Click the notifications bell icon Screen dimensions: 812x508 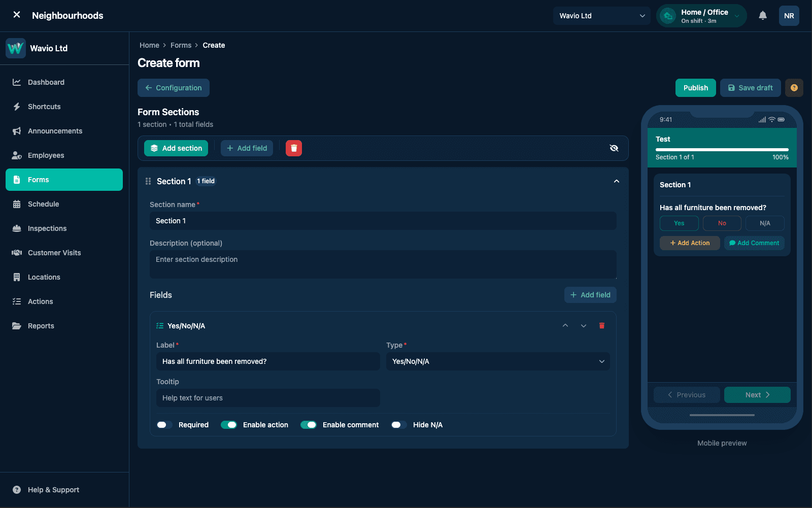tap(762, 16)
